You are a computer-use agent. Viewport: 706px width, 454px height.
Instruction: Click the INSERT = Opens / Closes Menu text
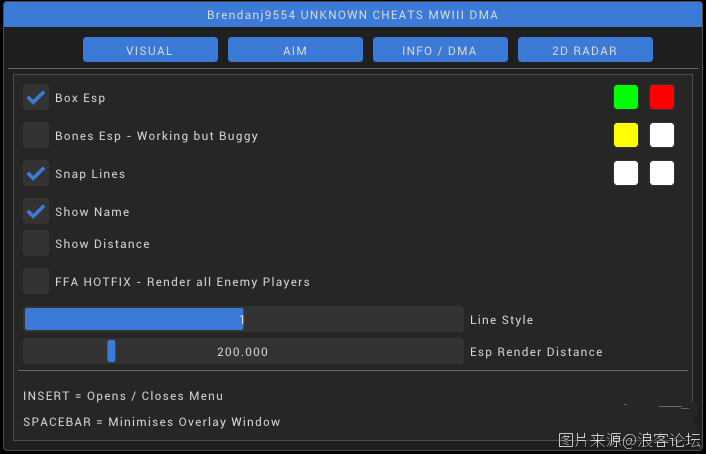[123, 396]
